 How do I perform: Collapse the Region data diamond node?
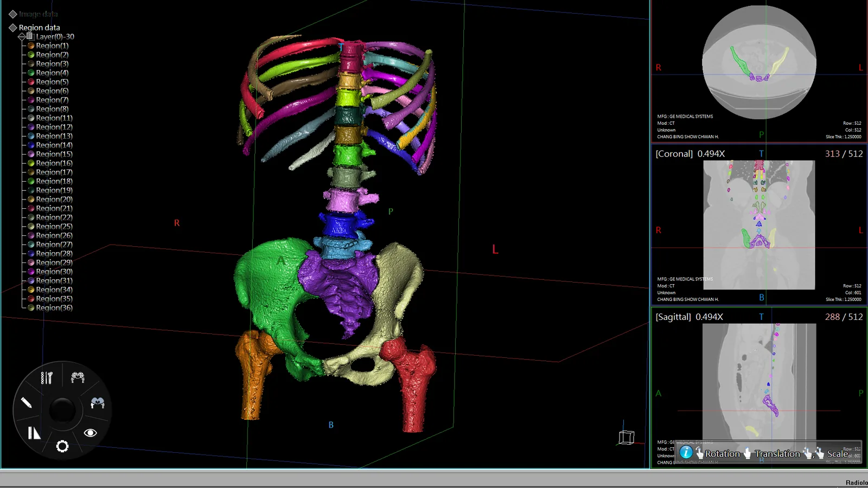tap(12, 28)
